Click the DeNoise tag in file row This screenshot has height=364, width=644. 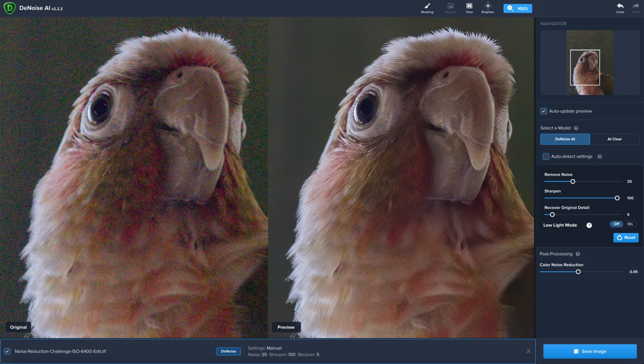click(x=228, y=351)
